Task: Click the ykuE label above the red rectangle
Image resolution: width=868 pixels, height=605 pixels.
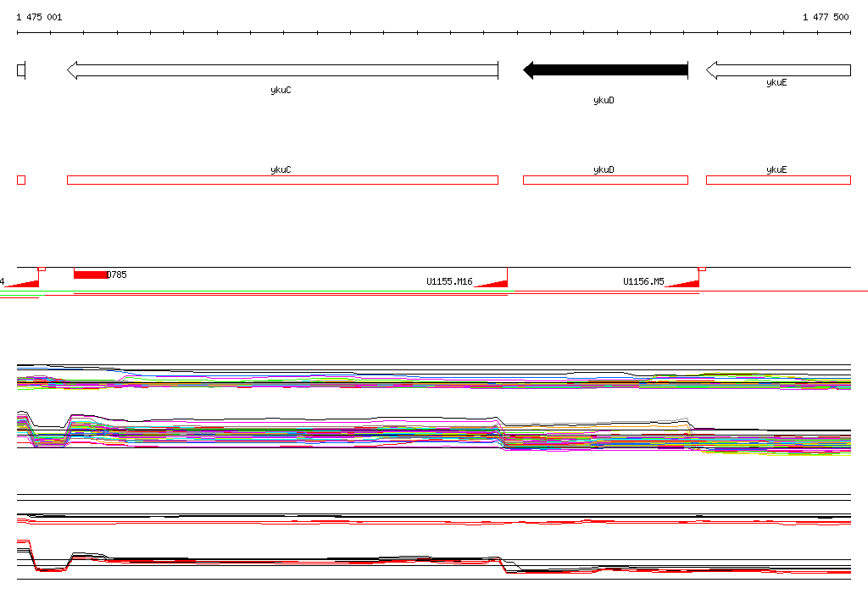Action: (x=776, y=169)
